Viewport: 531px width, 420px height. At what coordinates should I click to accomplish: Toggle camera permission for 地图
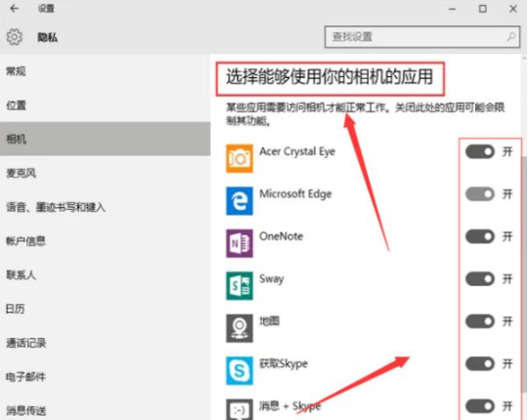pos(480,321)
